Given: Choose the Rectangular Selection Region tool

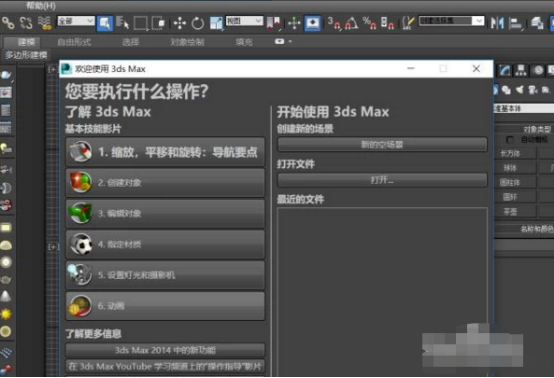Looking at the screenshot, I should click(x=141, y=23).
